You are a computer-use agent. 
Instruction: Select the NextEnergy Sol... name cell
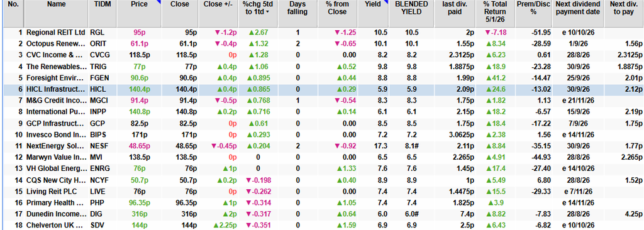point(56,146)
